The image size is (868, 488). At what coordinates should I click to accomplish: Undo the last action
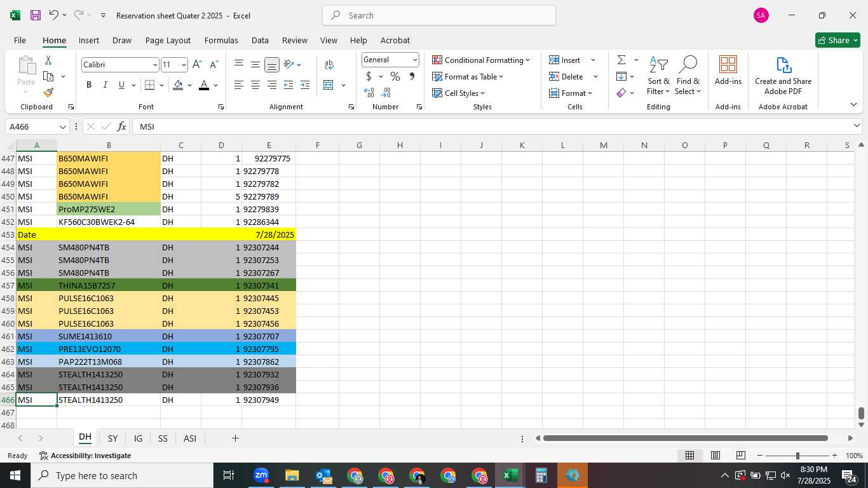[53, 15]
